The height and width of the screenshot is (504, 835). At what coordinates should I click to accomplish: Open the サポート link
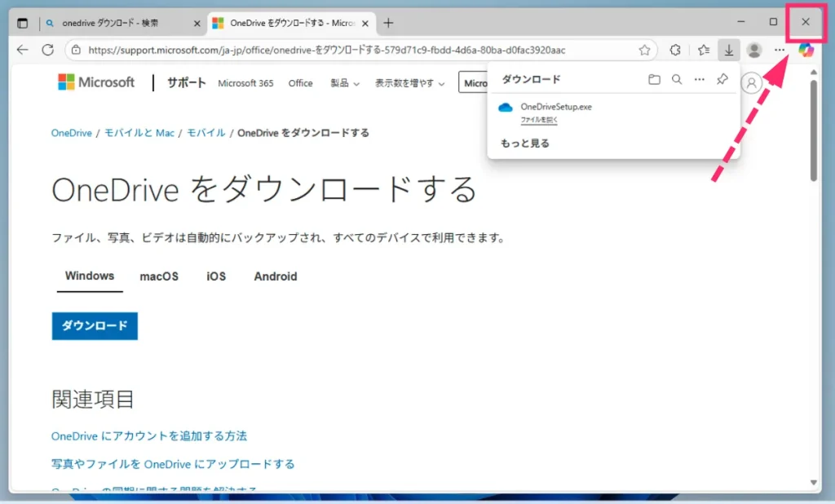click(x=187, y=82)
